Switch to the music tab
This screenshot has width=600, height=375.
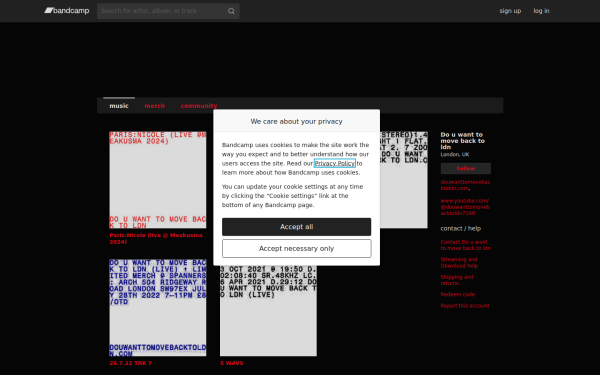coord(119,106)
